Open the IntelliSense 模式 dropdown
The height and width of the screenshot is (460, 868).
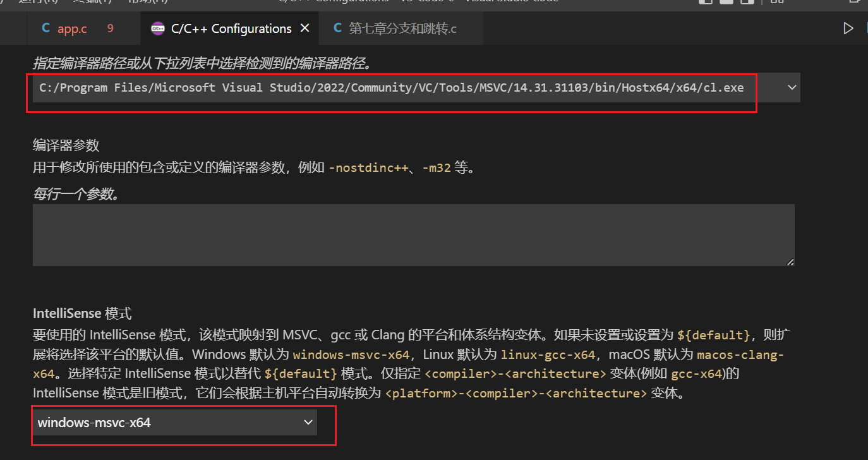point(175,423)
